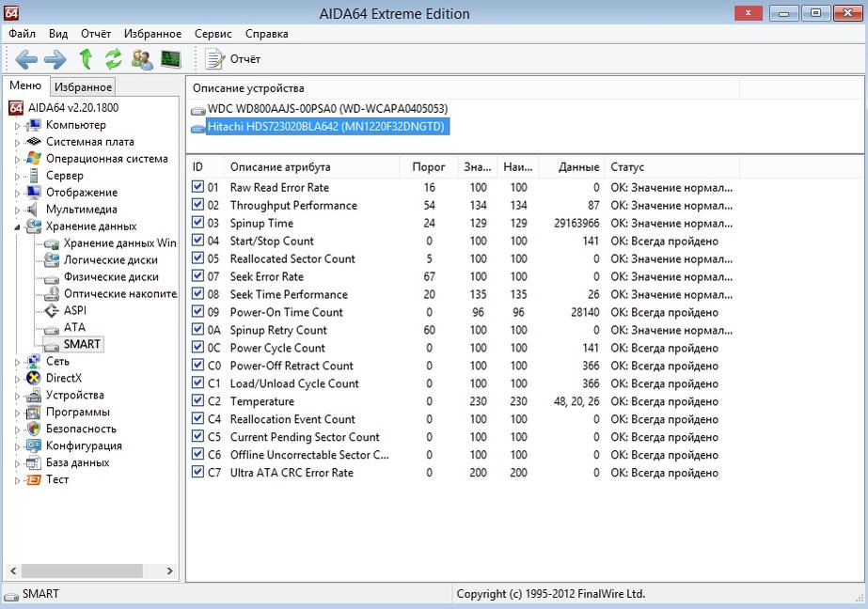The height and width of the screenshot is (609, 868).
Task: Select the Отображение monitor icon
Action: pos(34,193)
